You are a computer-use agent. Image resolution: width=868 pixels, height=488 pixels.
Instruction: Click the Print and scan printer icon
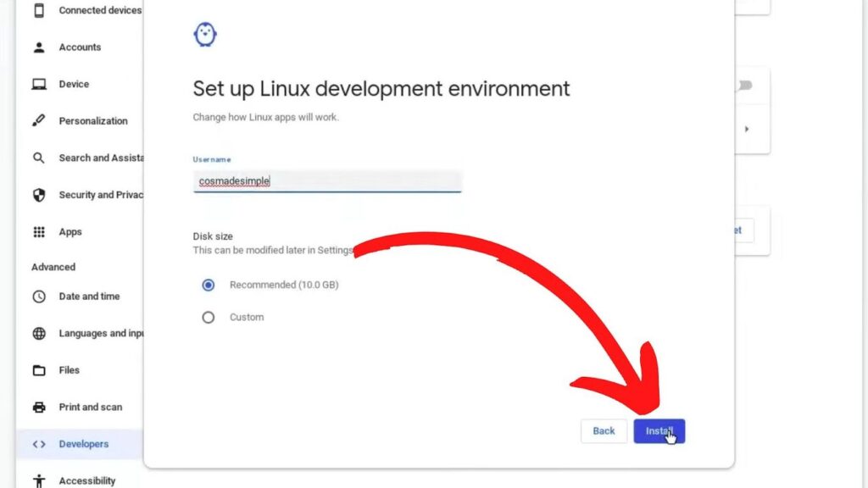(39, 408)
